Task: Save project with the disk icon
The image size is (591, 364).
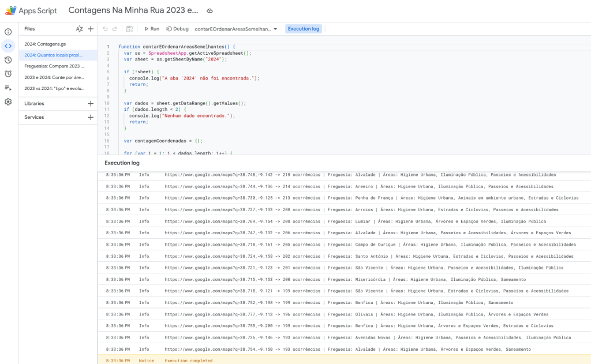Action: point(129,29)
